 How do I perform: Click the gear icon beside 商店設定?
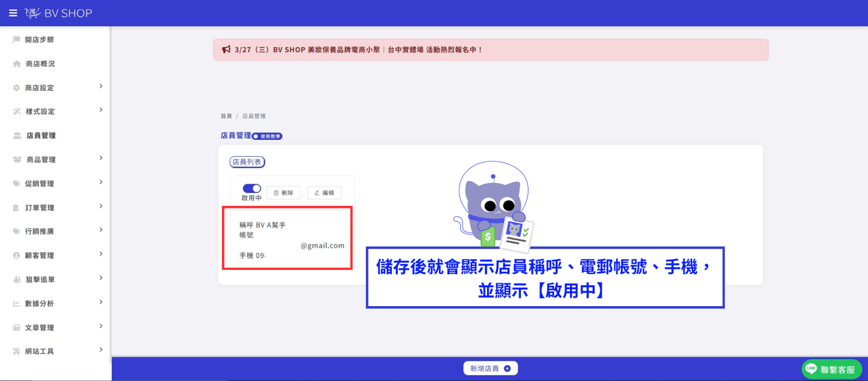(17, 88)
